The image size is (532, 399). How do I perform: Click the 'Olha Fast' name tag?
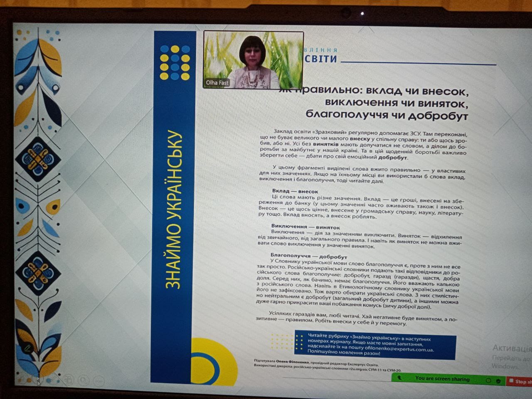tap(217, 83)
